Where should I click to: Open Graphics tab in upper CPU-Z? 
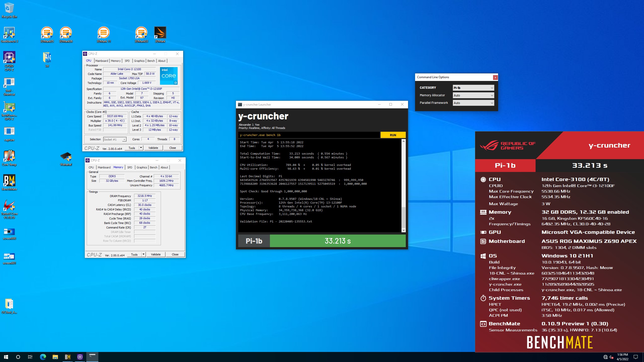click(139, 61)
